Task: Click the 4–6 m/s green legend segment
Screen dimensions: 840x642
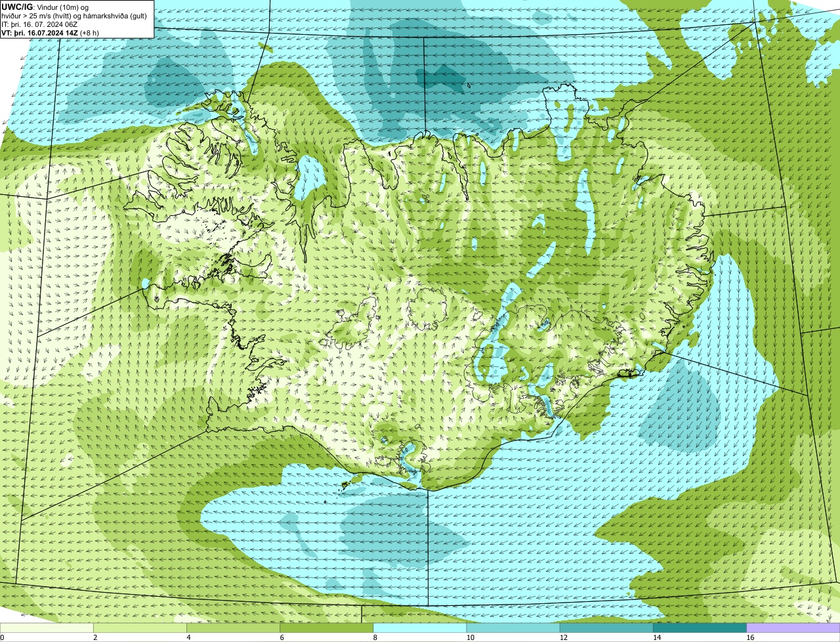Action: tap(234, 628)
